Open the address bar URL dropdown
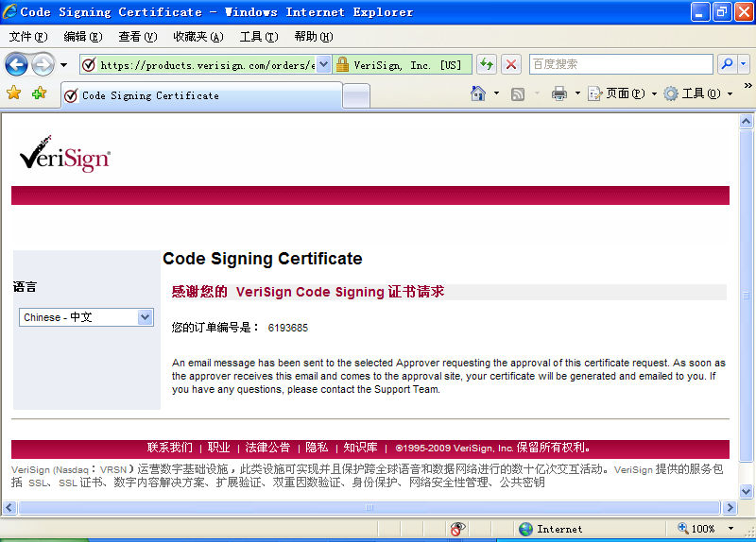This screenshot has height=542, width=756. (x=323, y=64)
